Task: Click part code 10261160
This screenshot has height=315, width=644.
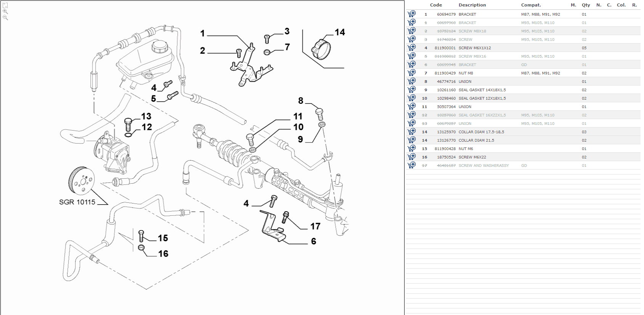Action: [446, 90]
